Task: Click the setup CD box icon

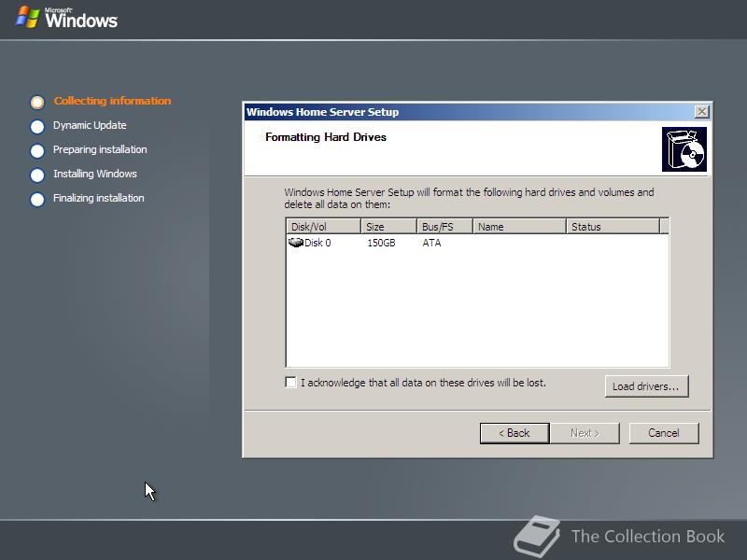Action: pos(684,149)
